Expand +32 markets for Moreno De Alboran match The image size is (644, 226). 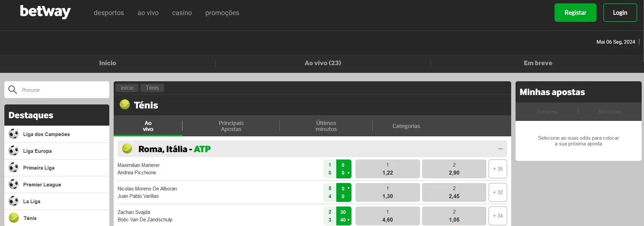click(x=498, y=192)
